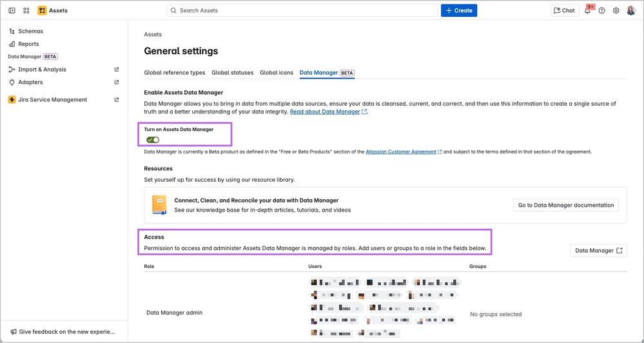Viewport: 644px width, 343px height.
Task: Click the Assets logo icon
Action: [42, 10]
